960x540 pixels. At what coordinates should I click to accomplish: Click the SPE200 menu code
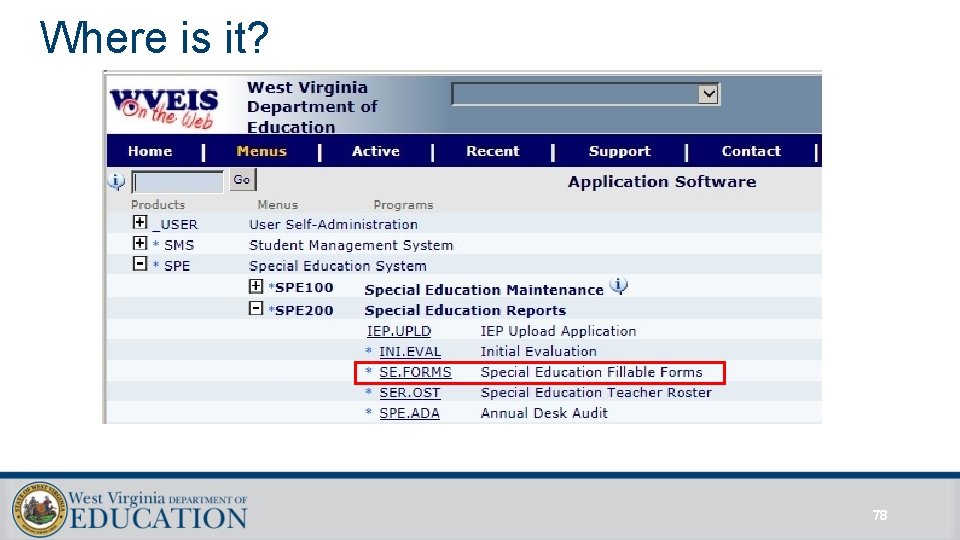(x=304, y=310)
